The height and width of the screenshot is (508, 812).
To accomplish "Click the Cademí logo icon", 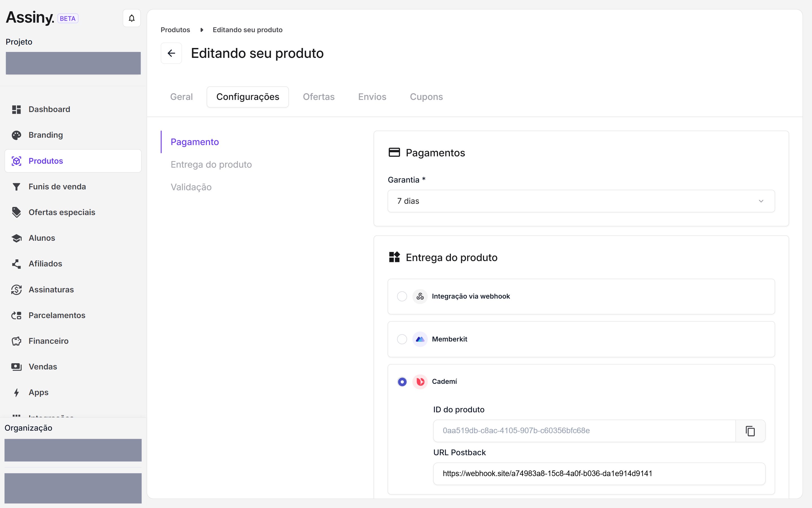I will click(x=420, y=382).
